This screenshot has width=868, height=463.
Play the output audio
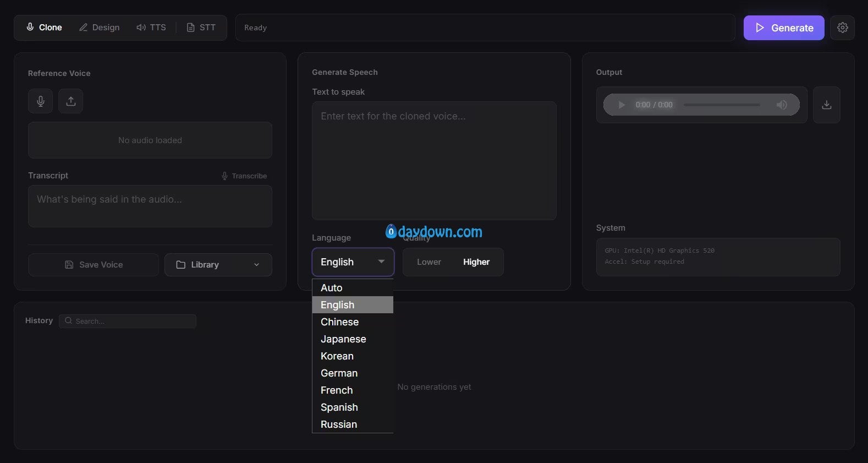pos(622,105)
